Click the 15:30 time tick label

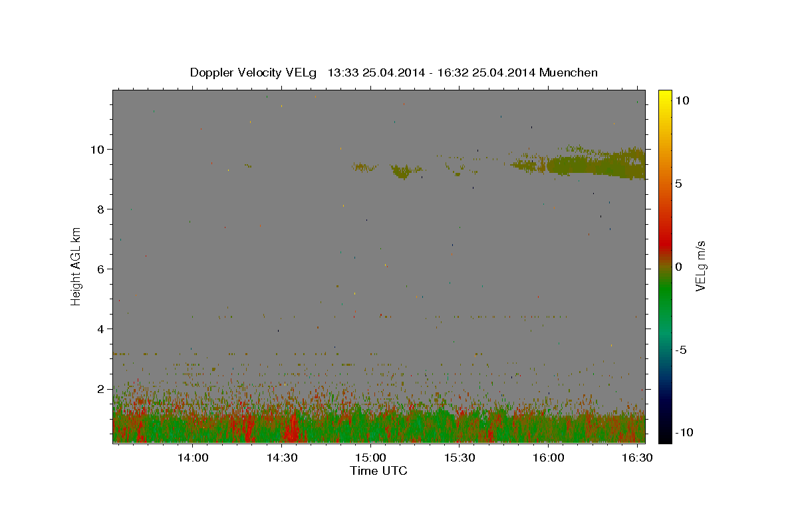(x=460, y=458)
